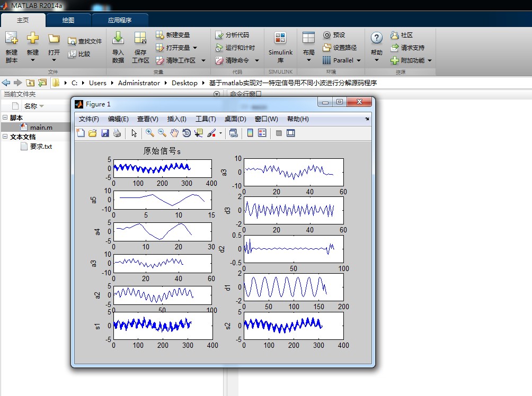Expand the 打开 dropdown arrow

pyautogui.click(x=54, y=60)
